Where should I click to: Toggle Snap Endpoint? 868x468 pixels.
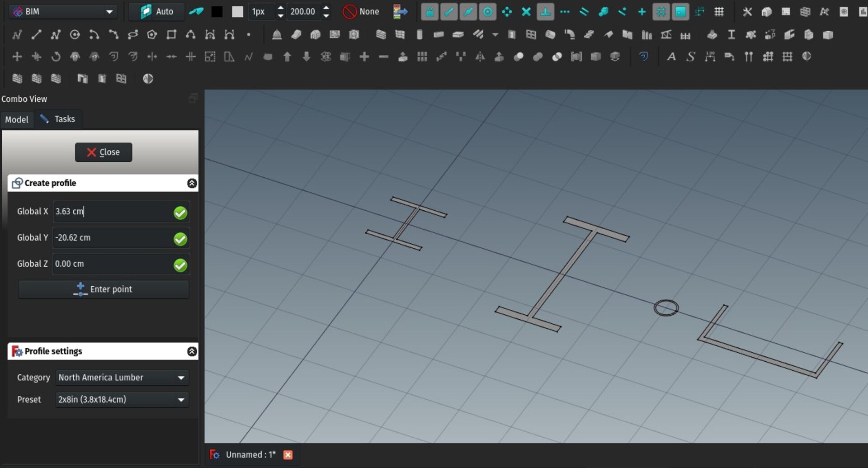point(449,12)
